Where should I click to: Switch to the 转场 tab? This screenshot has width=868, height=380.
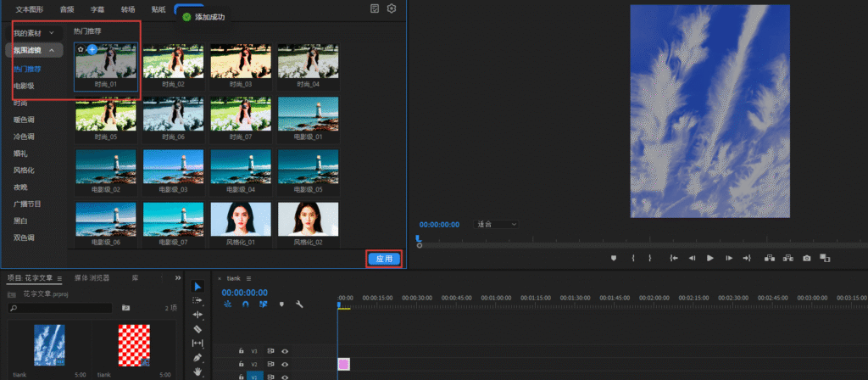point(128,9)
